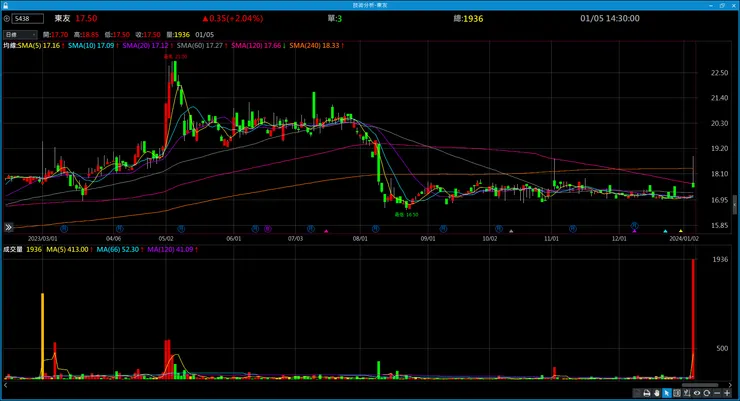Click the SMA(120) 17.66 label

coord(256,46)
